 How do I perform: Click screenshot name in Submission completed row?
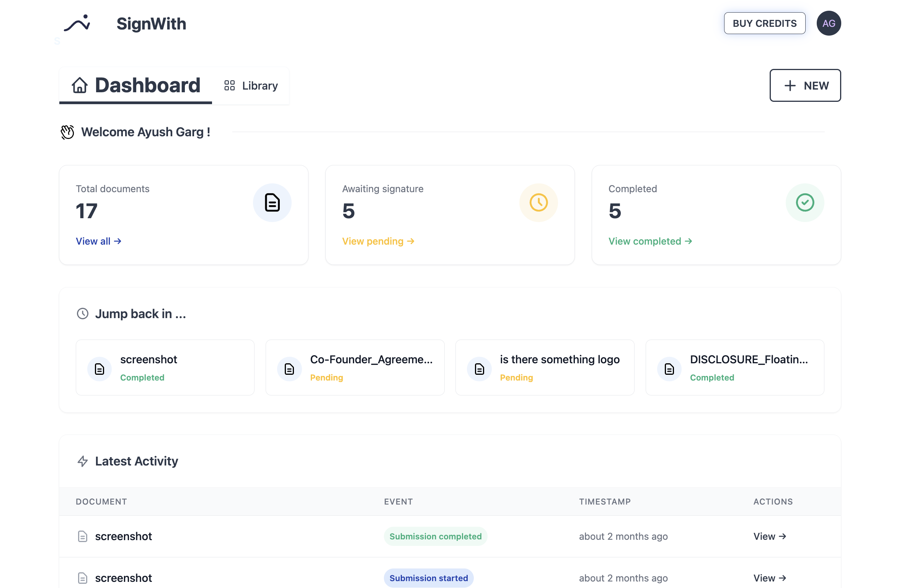[123, 536]
